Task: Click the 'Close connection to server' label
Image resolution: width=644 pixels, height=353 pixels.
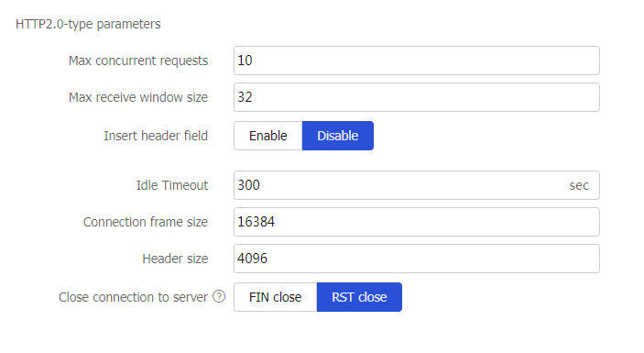Action: (x=133, y=297)
